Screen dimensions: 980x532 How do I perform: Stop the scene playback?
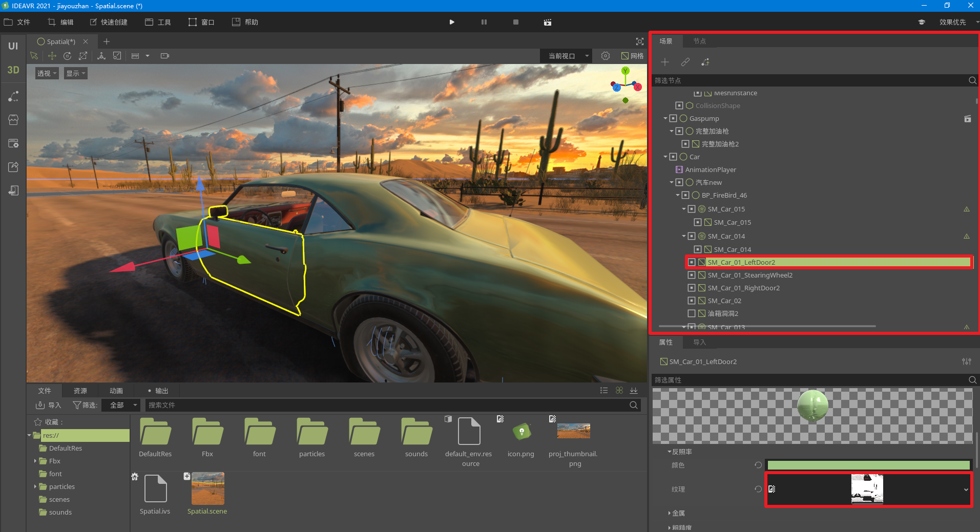516,23
